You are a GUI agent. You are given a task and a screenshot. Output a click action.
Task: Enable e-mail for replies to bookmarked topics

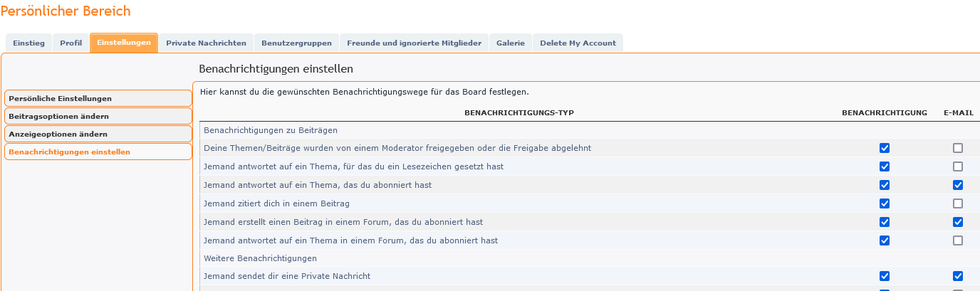[x=958, y=166]
